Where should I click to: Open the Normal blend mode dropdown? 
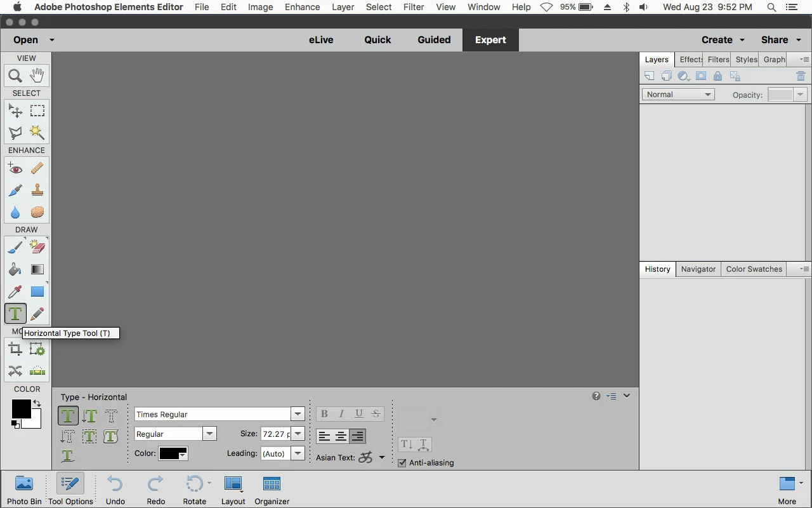[678, 95]
